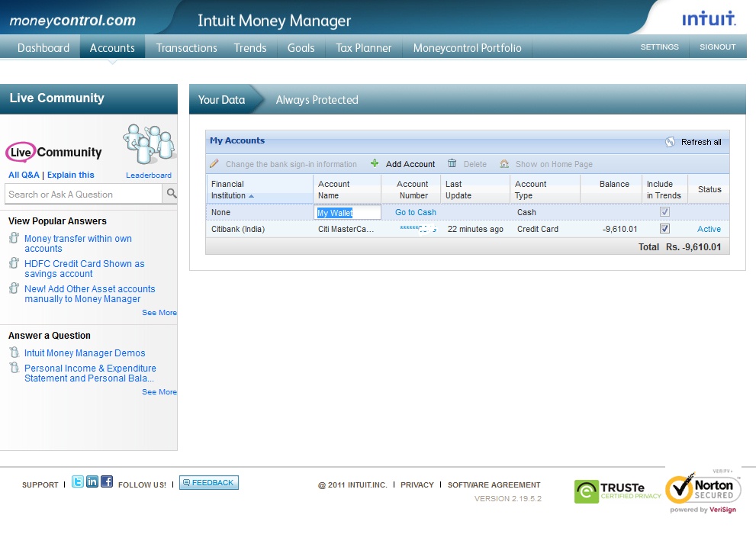This screenshot has width=756, height=544.
Task: Click SIGNOUT
Action: [717, 47]
